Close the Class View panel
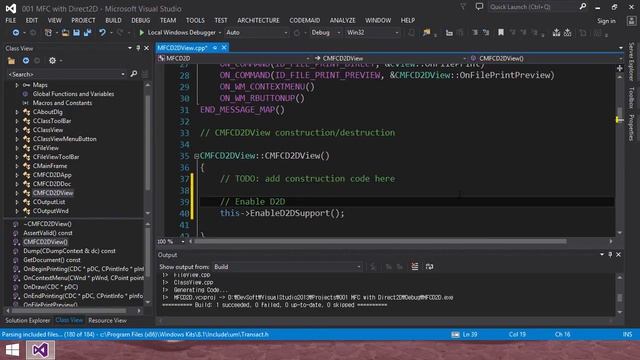640x360 pixels. pos(147,48)
